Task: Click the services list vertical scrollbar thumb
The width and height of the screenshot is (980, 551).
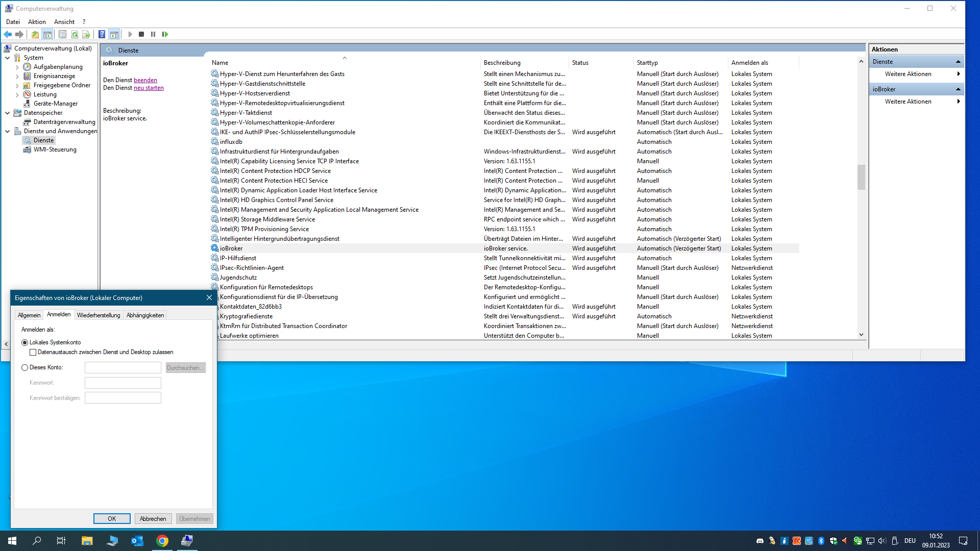Action: click(x=861, y=177)
